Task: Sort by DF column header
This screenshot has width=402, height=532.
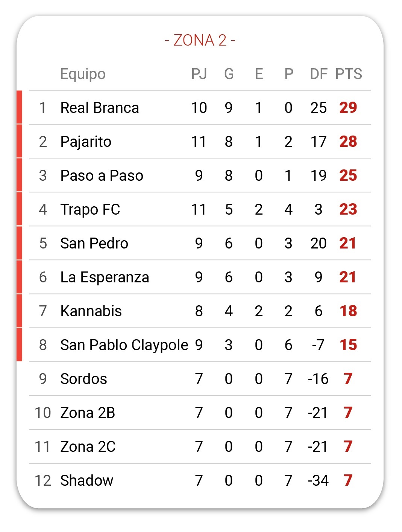Action: tap(319, 74)
